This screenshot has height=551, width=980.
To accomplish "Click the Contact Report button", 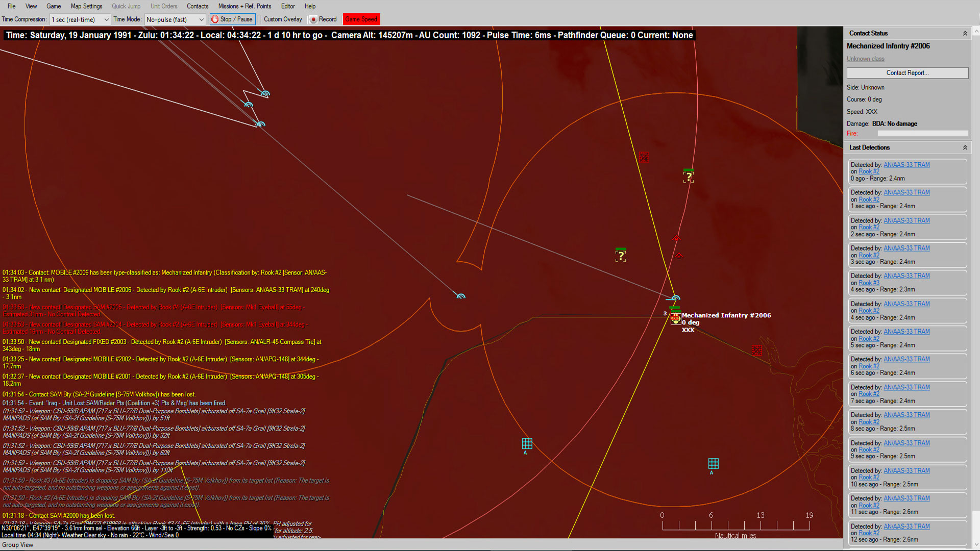I will click(908, 72).
